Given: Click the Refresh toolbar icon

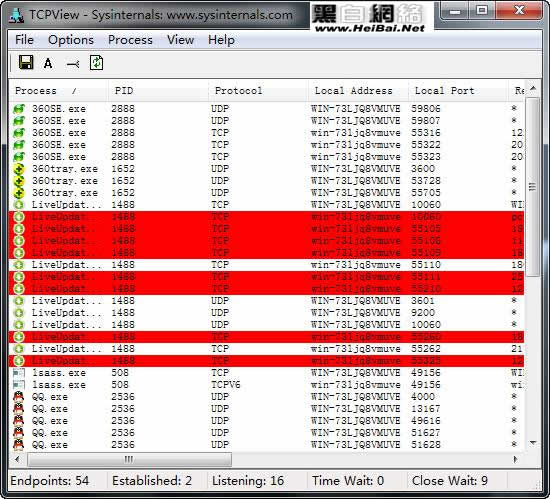Looking at the screenshot, I should click(x=96, y=63).
